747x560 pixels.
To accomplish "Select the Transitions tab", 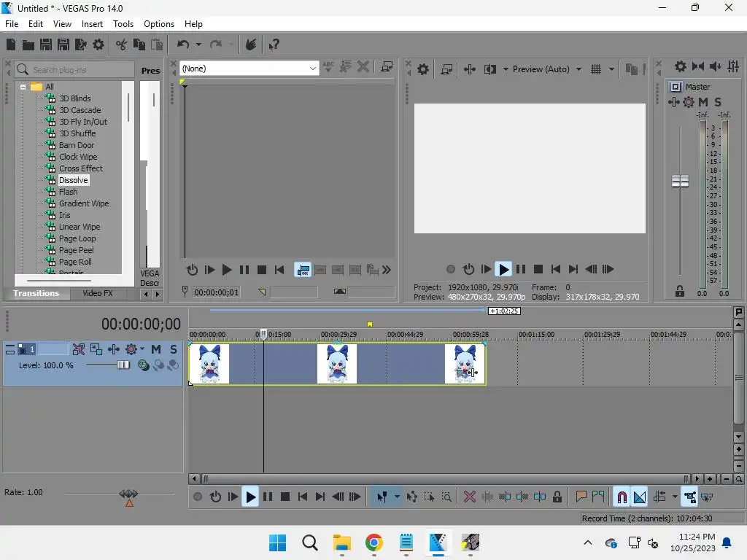I will click(x=36, y=293).
